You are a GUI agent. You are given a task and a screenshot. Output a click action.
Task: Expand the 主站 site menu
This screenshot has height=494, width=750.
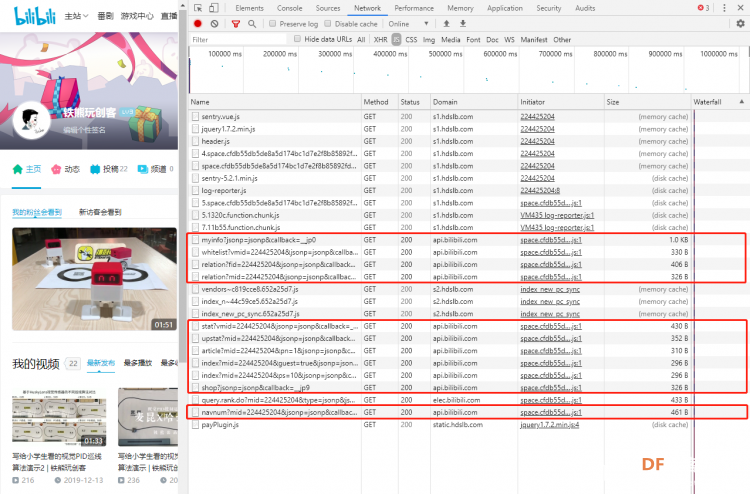(77, 16)
